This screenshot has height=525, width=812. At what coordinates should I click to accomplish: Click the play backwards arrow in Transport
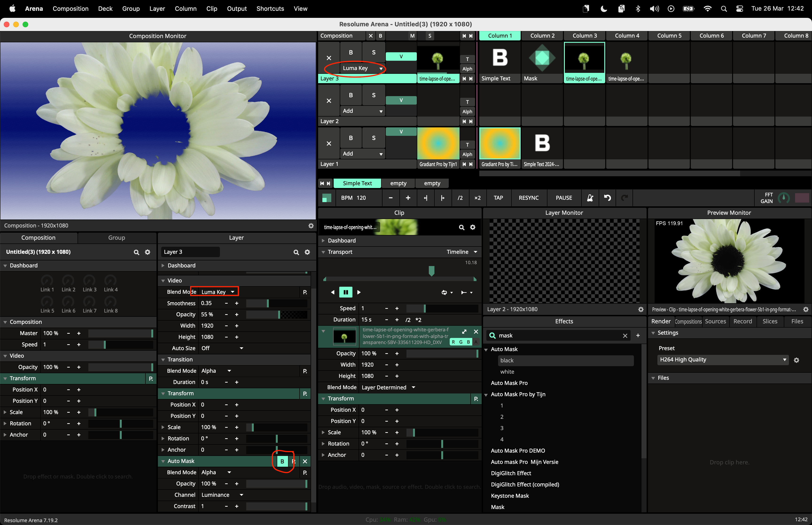[x=332, y=292]
